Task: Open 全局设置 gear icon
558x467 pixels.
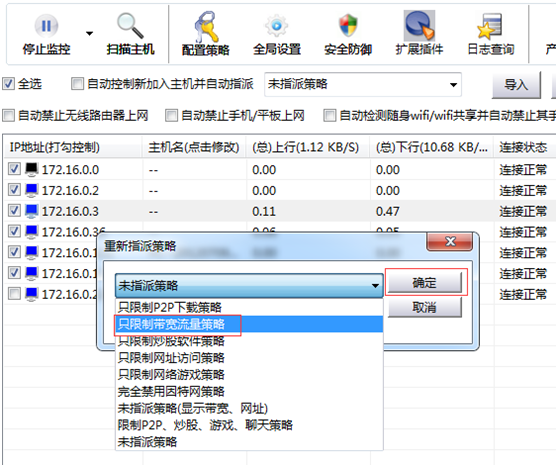Action: (277, 26)
